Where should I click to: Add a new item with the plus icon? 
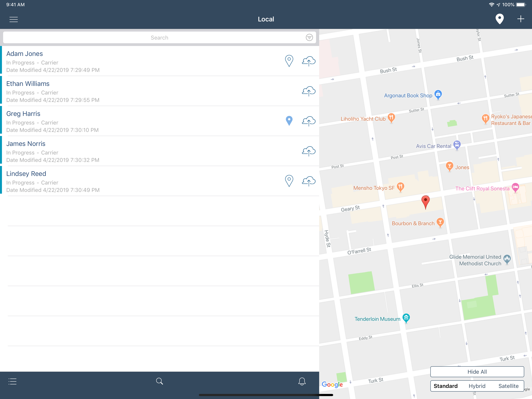(521, 19)
